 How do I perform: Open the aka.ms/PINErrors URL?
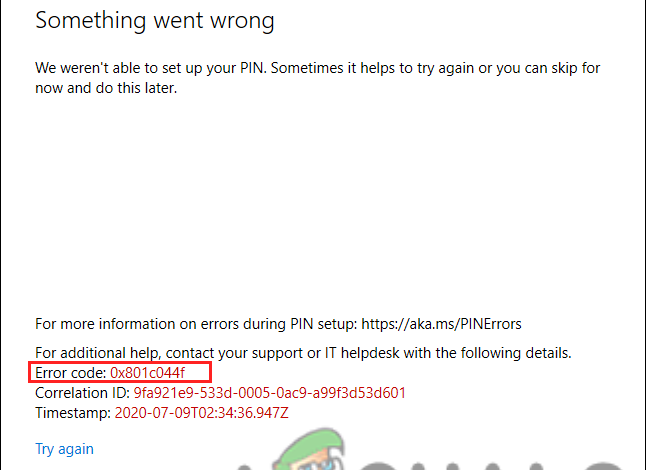click(441, 324)
